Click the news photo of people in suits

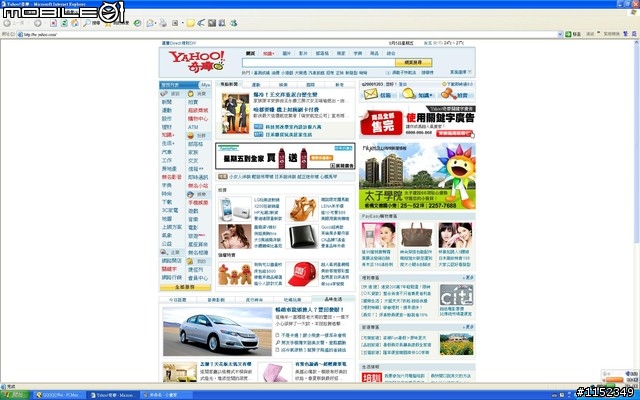coord(235,113)
